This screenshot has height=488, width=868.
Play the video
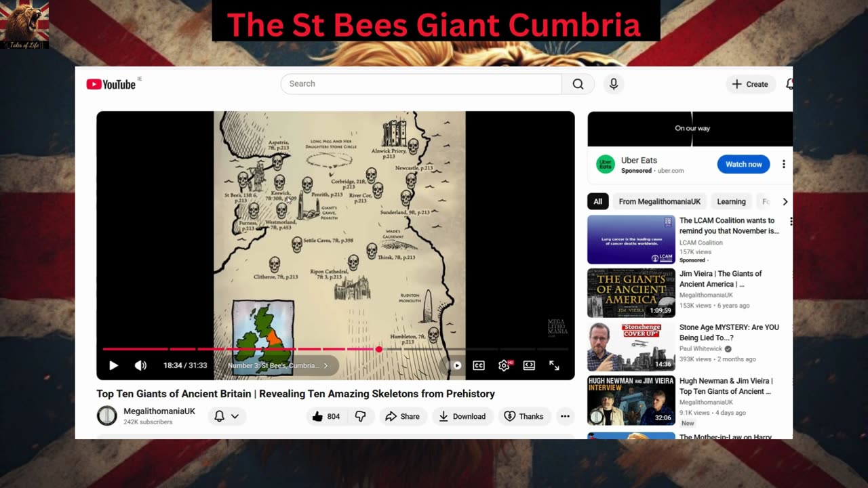tap(113, 365)
